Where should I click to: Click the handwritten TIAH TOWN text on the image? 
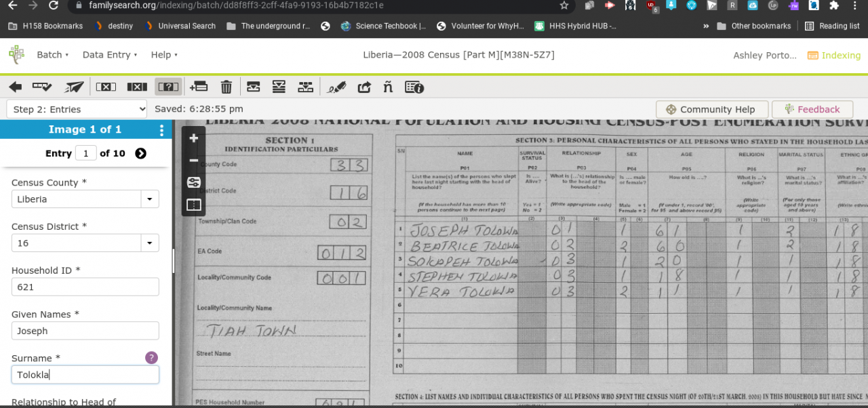[252, 331]
